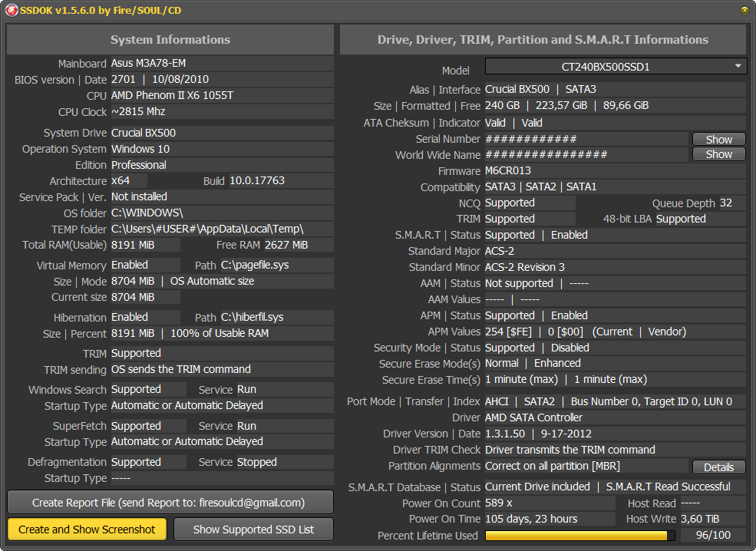Select TEMP folder path value

click(x=223, y=229)
